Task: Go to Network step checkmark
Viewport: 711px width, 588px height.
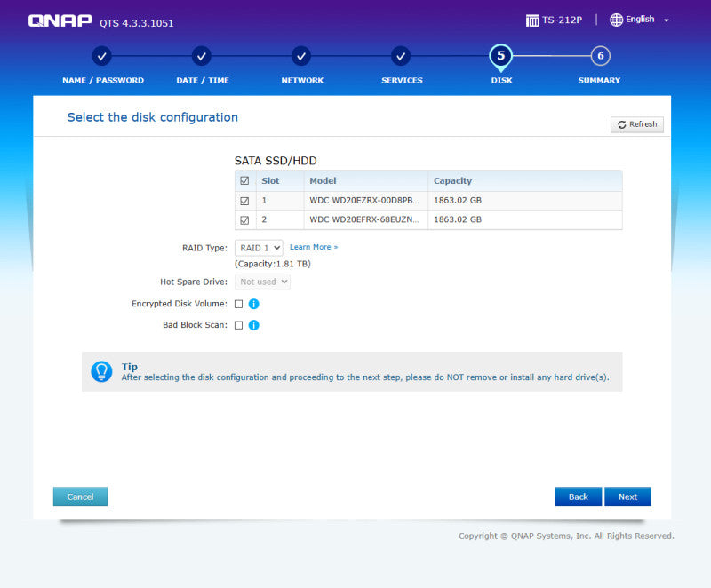Action: (301, 56)
